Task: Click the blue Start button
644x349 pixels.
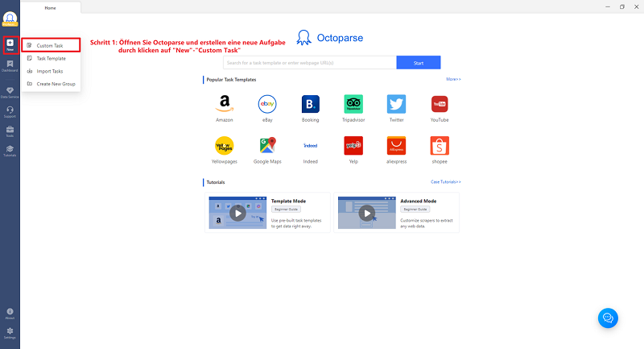Action: click(x=419, y=63)
